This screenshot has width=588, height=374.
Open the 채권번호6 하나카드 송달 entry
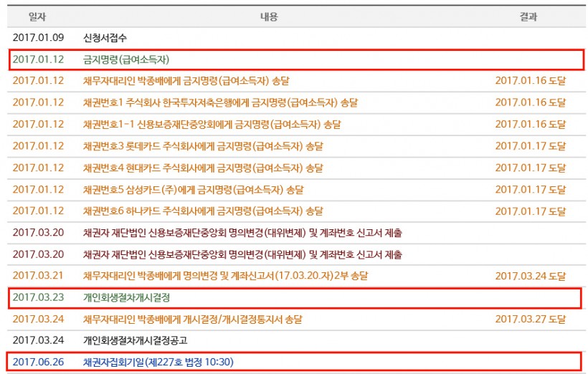(x=203, y=211)
